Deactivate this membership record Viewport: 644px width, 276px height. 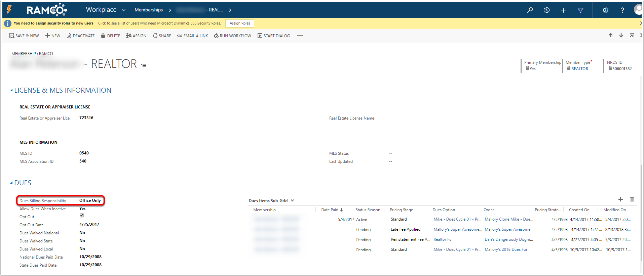81,36
